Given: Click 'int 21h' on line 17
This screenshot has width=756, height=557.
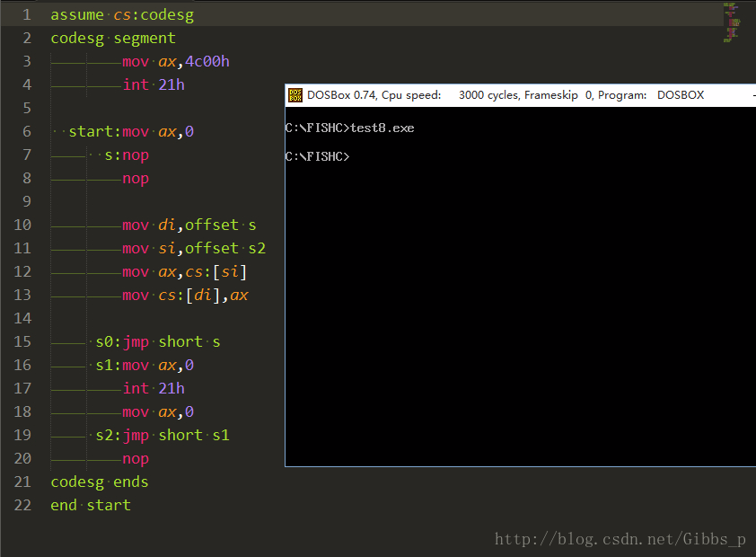Looking at the screenshot, I should pos(154,389).
